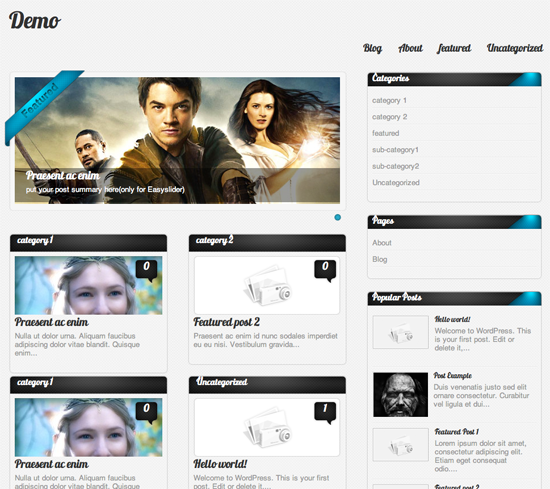Click the Categories widget header

(454, 79)
